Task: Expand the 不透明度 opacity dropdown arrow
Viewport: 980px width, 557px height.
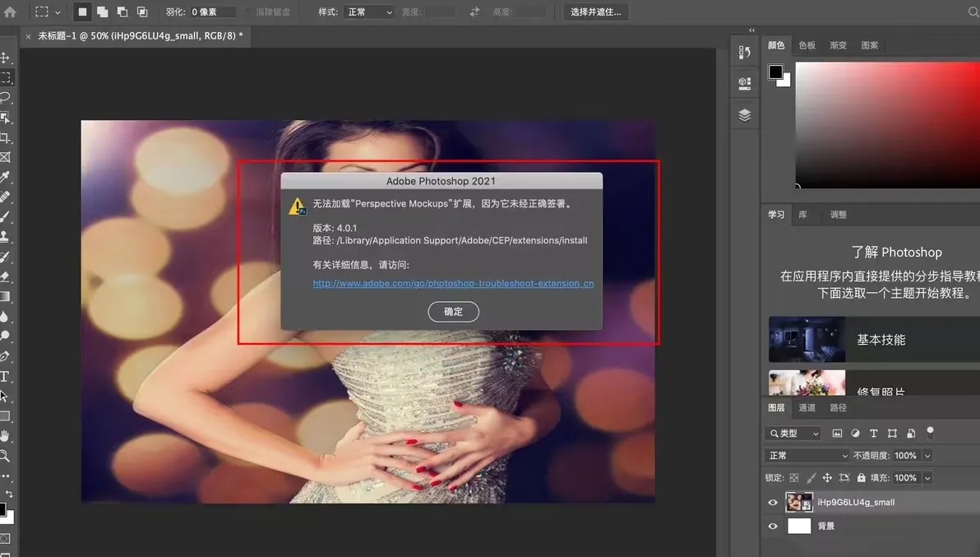Action: coord(927,456)
